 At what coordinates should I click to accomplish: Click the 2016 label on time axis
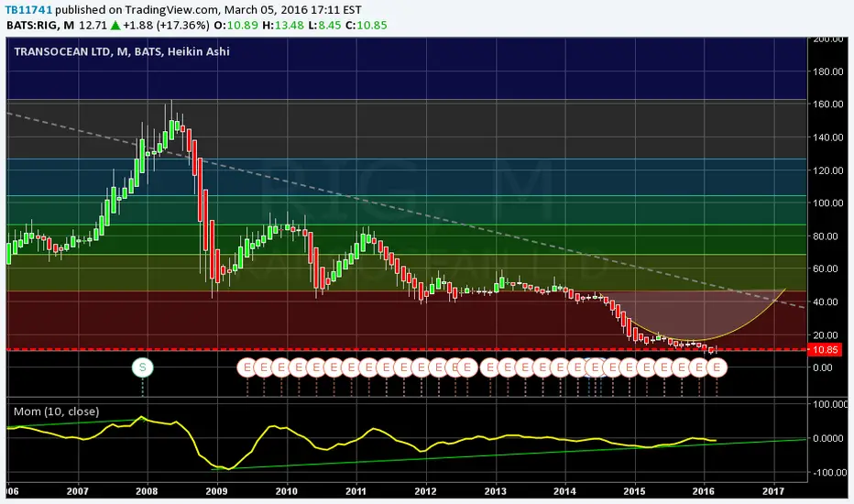click(x=704, y=491)
